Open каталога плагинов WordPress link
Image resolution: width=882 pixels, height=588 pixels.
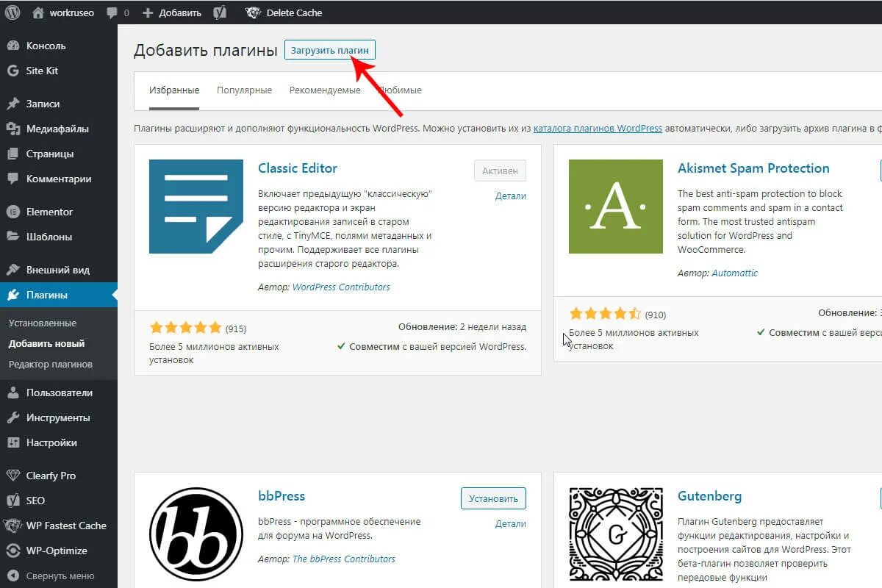click(x=598, y=128)
